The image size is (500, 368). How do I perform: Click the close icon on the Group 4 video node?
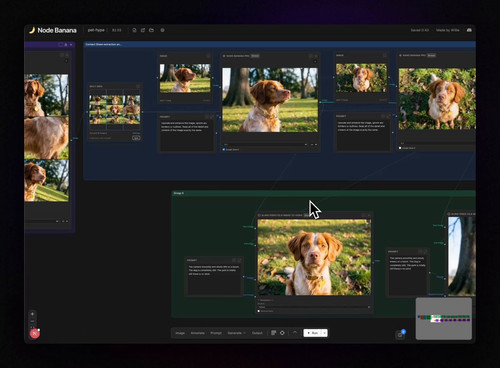[x=369, y=215]
